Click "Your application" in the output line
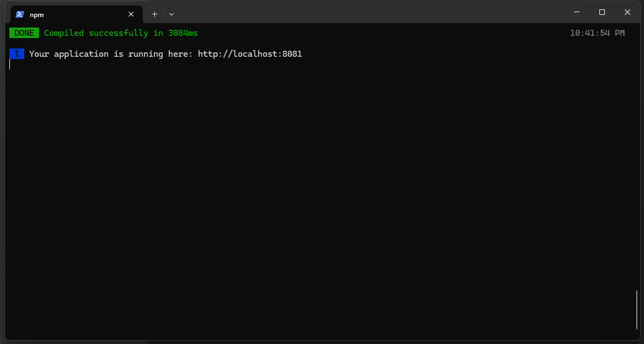Viewport: 644px width, 344px height. click(x=69, y=54)
